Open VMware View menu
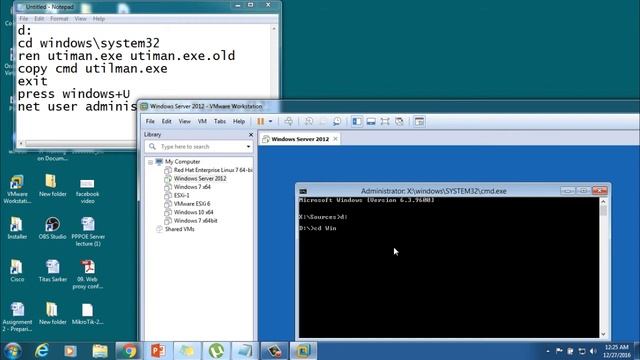The image size is (640, 360). click(x=184, y=121)
